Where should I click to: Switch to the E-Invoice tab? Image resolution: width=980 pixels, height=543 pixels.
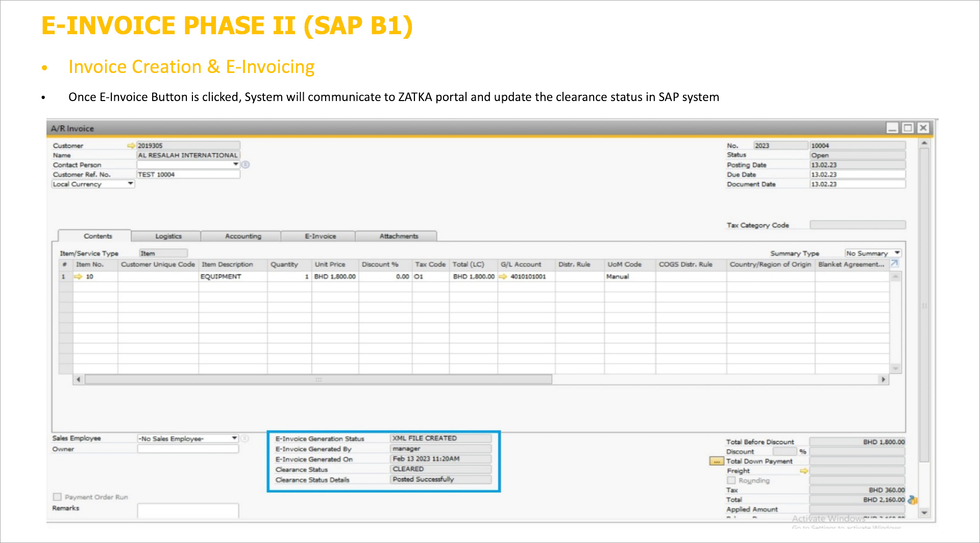click(320, 236)
